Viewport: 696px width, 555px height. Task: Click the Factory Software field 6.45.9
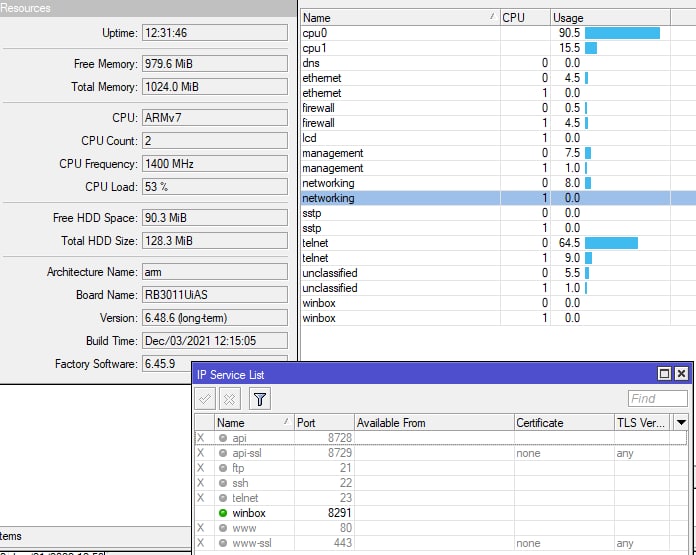point(167,364)
